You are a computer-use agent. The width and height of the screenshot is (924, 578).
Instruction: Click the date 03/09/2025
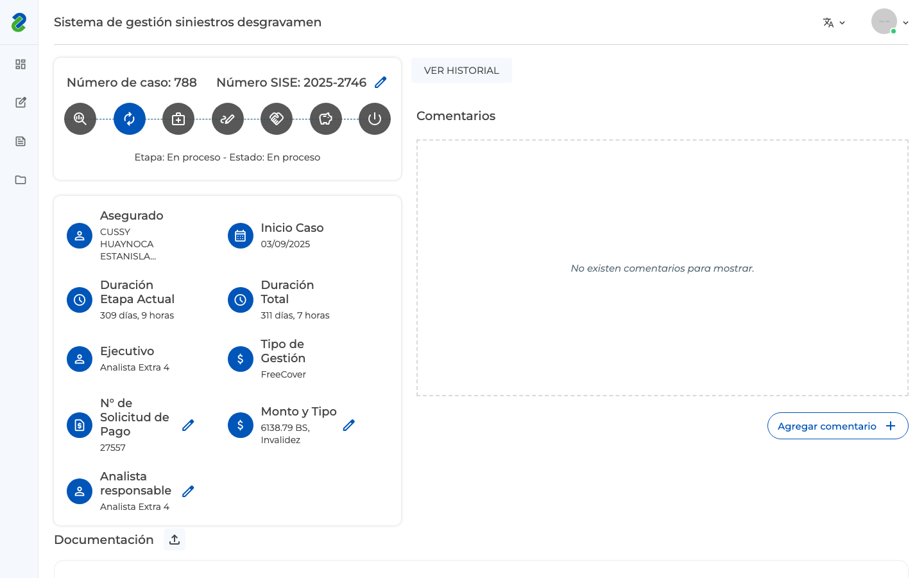286,244
